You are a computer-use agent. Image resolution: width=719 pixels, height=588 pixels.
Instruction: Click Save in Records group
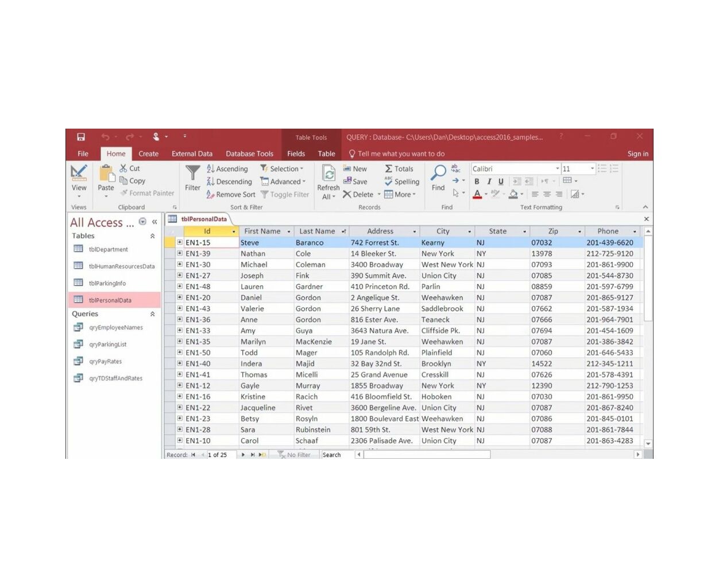pos(355,181)
